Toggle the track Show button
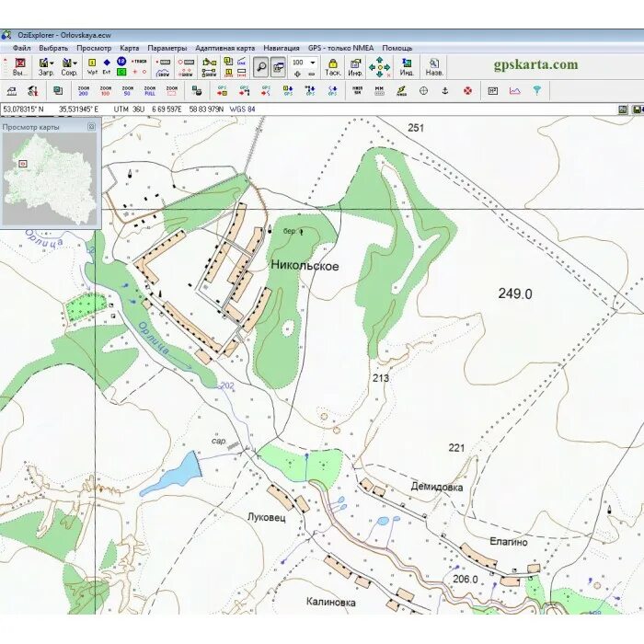The image size is (644, 644). pos(163,73)
